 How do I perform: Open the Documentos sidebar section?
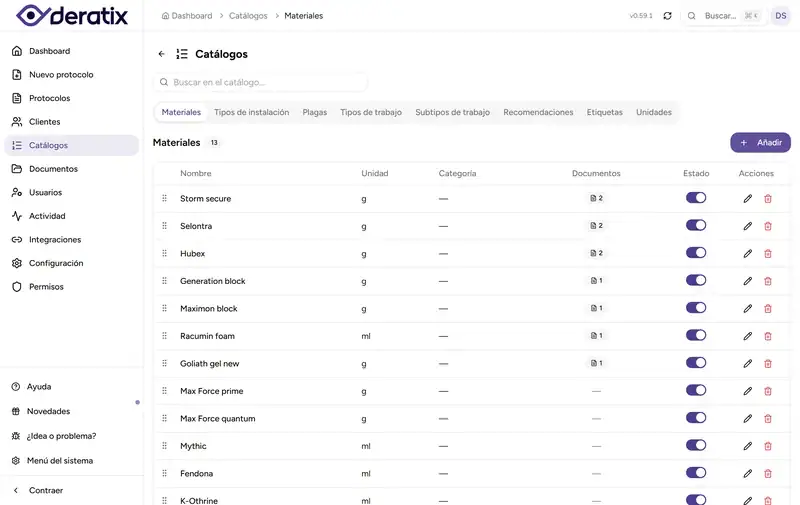tap(71, 169)
